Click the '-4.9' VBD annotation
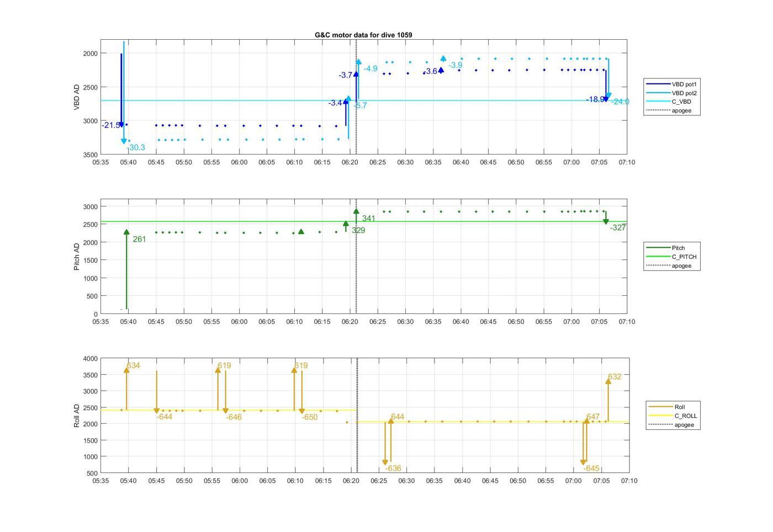This screenshot has height=532, width=773. tap(370, 68)
